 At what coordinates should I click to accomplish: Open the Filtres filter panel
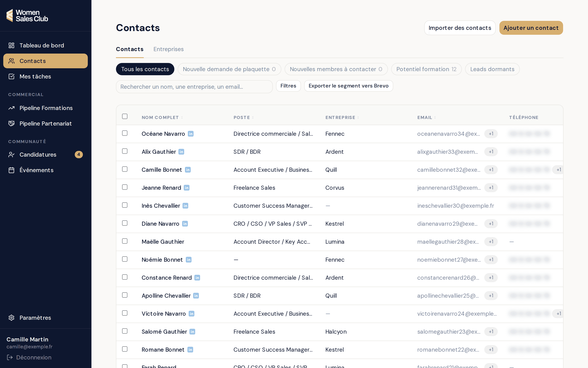pos(288,86)
